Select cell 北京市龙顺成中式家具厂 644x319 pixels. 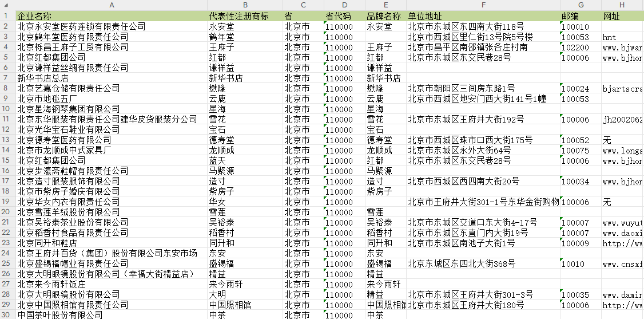112,150
